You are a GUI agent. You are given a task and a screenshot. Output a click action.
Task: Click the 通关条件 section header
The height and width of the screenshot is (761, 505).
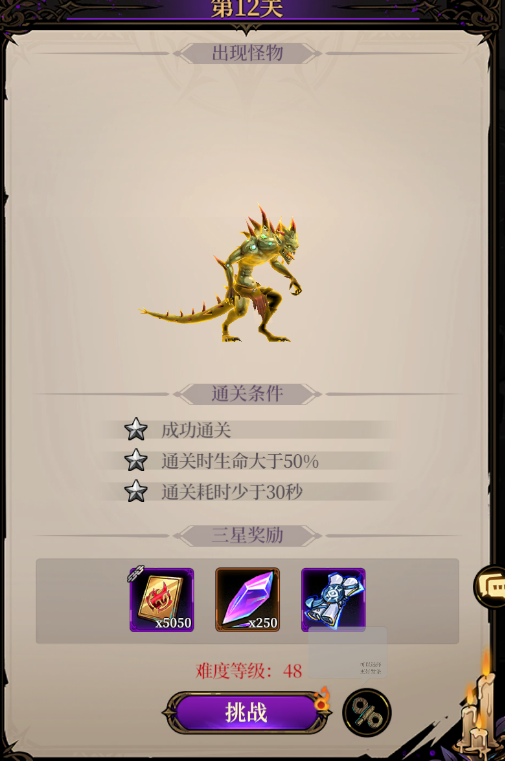tap(247, 394)
